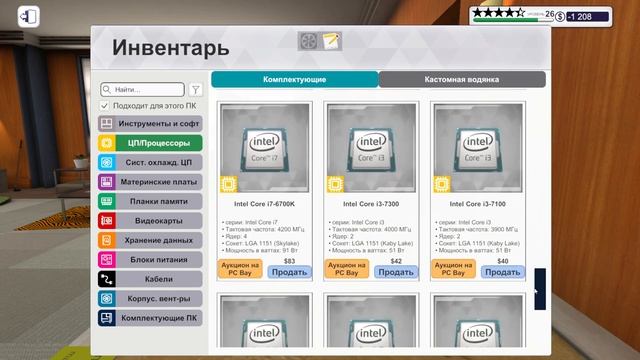Switch to Кастомная водянка tab
This screenshot has width=640, height=360.
pyautogui.click(x=462, y=80)
